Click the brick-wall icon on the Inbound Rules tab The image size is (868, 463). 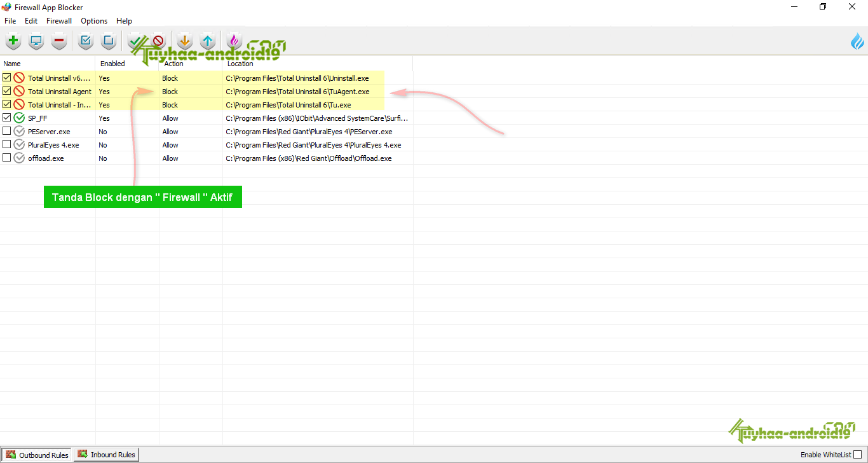(x=83, y=455)
